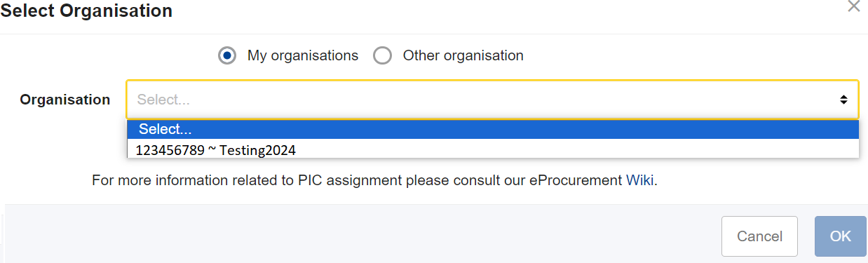The image size is (868, 263).
Task: Open the eProcurement Wiki link
Action: click(640, 180)
